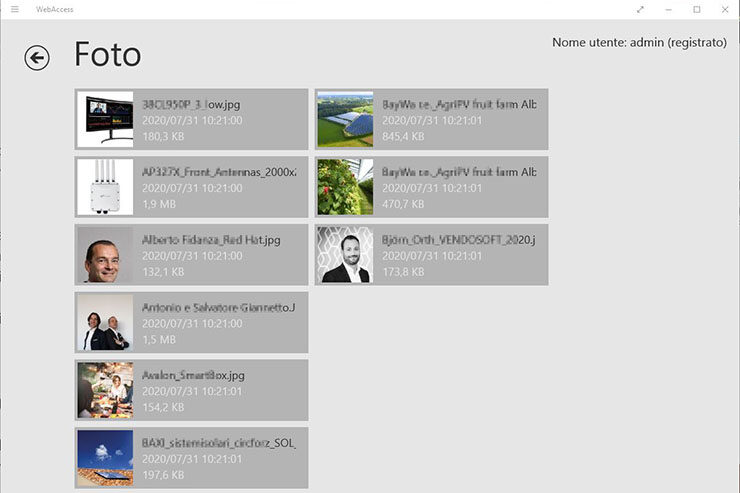Click the file name Avalon_SmartBox.jpg
Screen dimensions: 740x493
(193, 376)
